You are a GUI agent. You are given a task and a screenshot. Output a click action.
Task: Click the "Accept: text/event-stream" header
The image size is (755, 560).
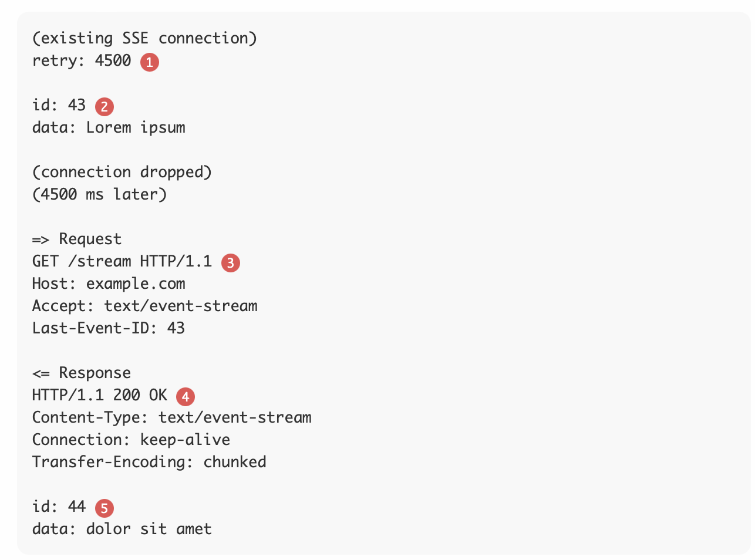point(144,306)
